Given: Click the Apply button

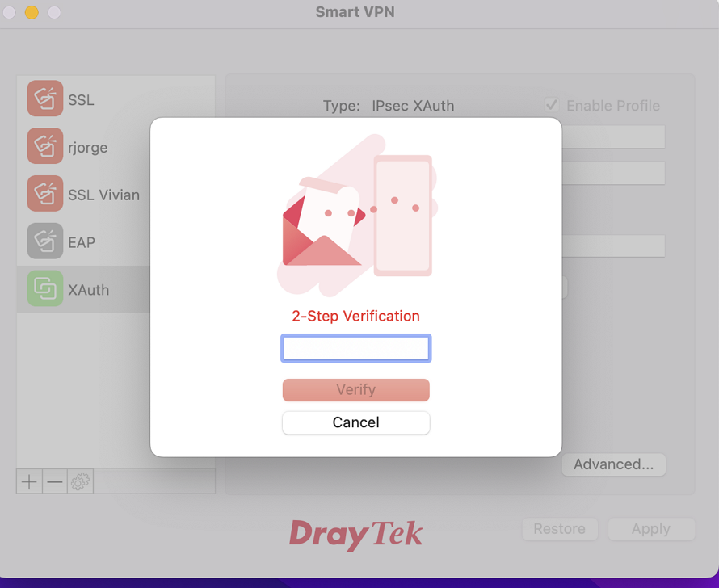Looking at the screenshot, I should 651,529.
